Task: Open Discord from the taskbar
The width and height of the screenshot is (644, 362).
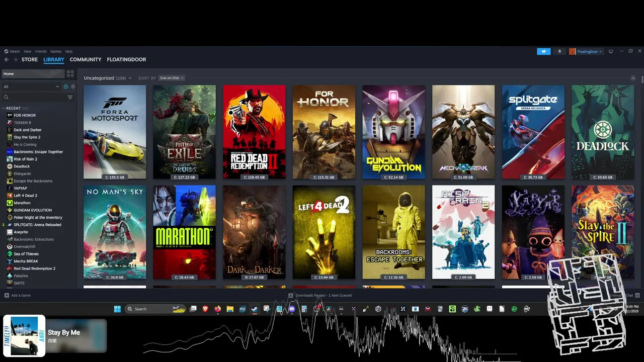Action: [292, 309]
